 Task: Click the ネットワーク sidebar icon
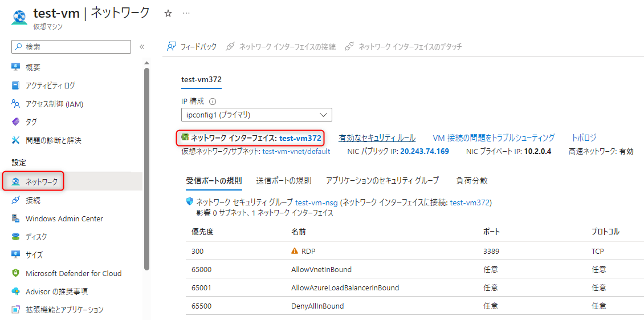pos(15,181)
